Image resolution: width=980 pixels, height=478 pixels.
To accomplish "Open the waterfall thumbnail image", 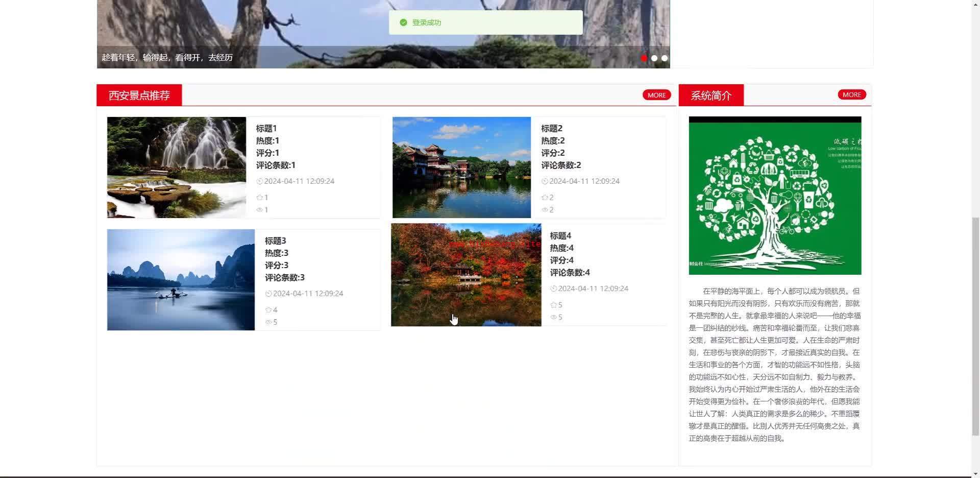I will click(177, 168).
